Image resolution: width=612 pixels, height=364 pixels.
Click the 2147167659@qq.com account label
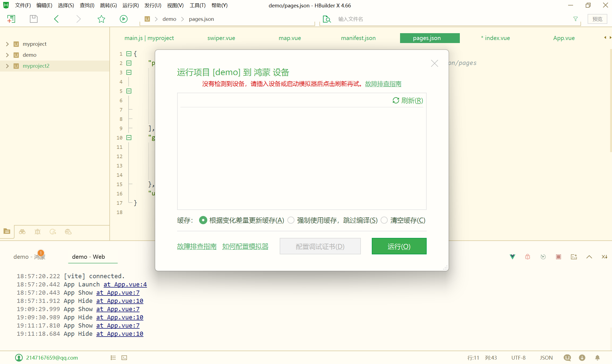(52, 358)
